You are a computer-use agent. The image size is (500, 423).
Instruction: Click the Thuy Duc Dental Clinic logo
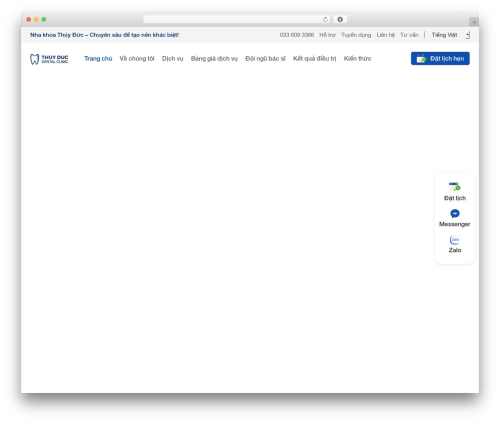[x=49, y=59]
